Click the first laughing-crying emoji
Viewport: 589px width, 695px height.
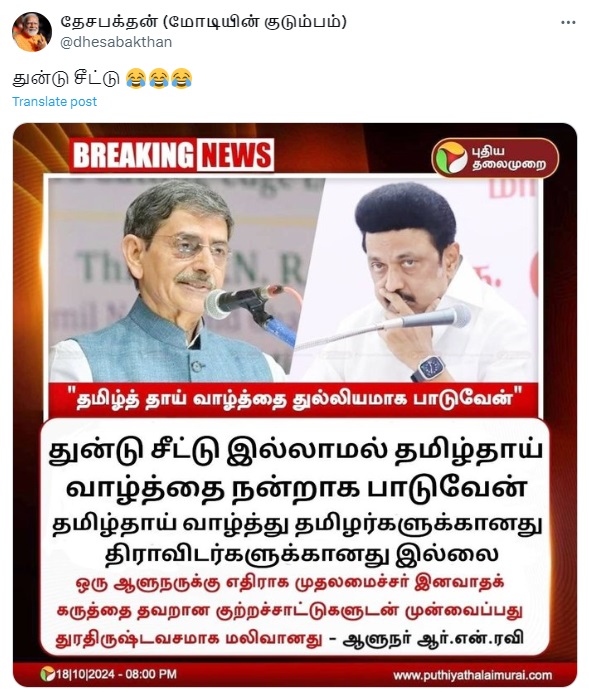click(x=136, y=78)
